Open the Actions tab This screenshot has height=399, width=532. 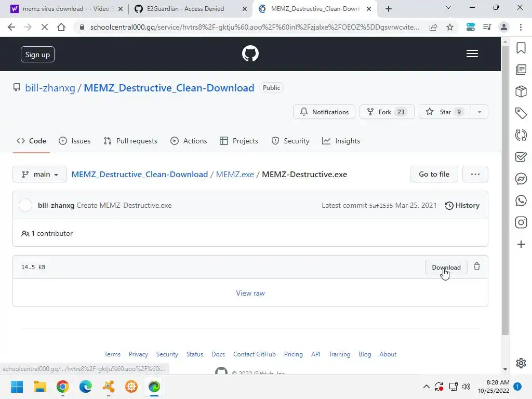pyautogui.click(x=189, y=141)
